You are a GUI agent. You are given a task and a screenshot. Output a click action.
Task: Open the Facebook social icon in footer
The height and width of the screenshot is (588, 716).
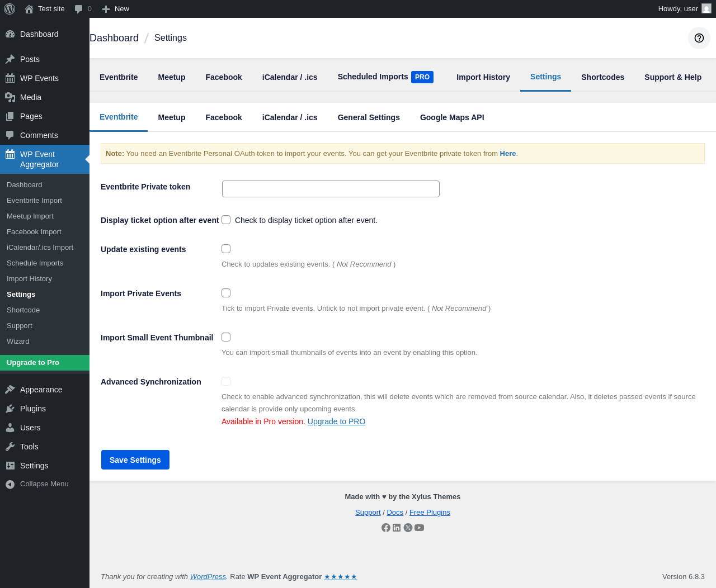point(386,528)
